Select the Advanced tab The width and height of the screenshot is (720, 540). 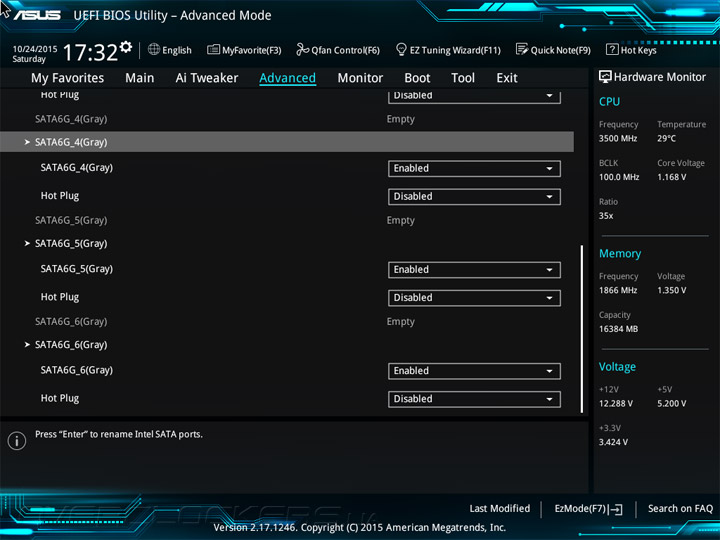(287, 78)
